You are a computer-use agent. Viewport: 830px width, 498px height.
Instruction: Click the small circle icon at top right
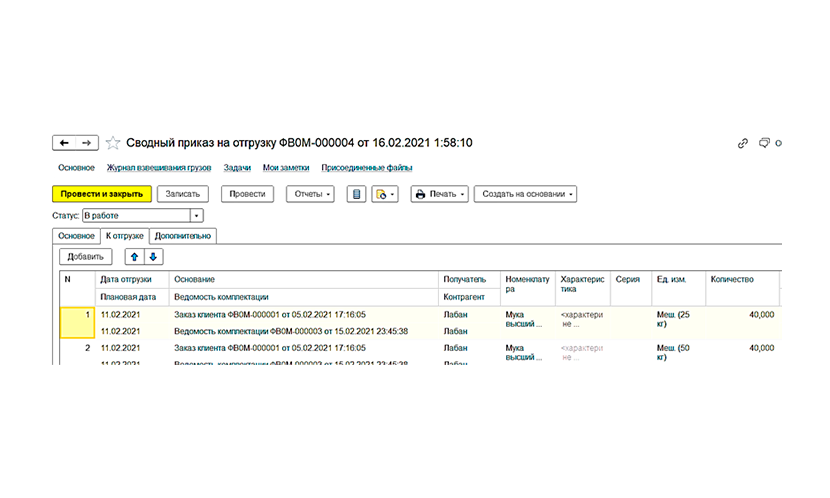coord(779,143)
